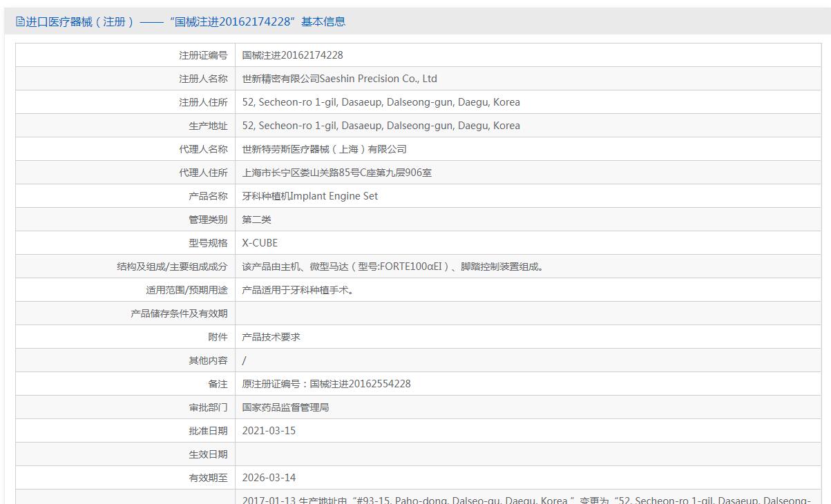
Task: Select 世新特劳斯医疗器械（上海）有限公司 value
Action: click(x=325, y=149)
